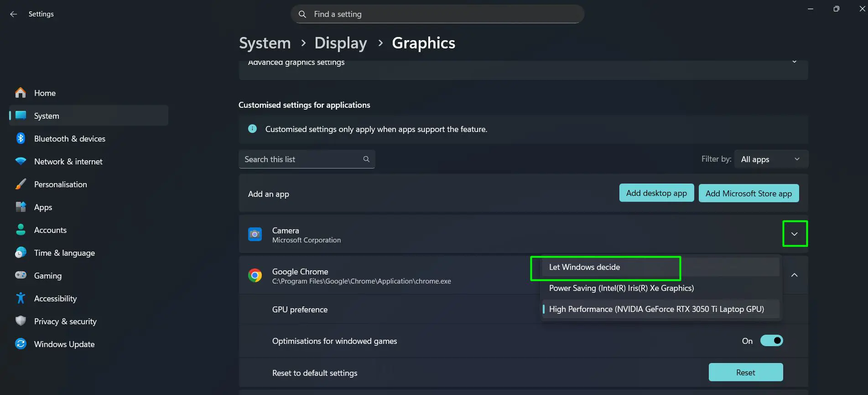Expand the Camera app entry chevron
Viewport: 868px width, 395px height.
(x=795, y=234)
